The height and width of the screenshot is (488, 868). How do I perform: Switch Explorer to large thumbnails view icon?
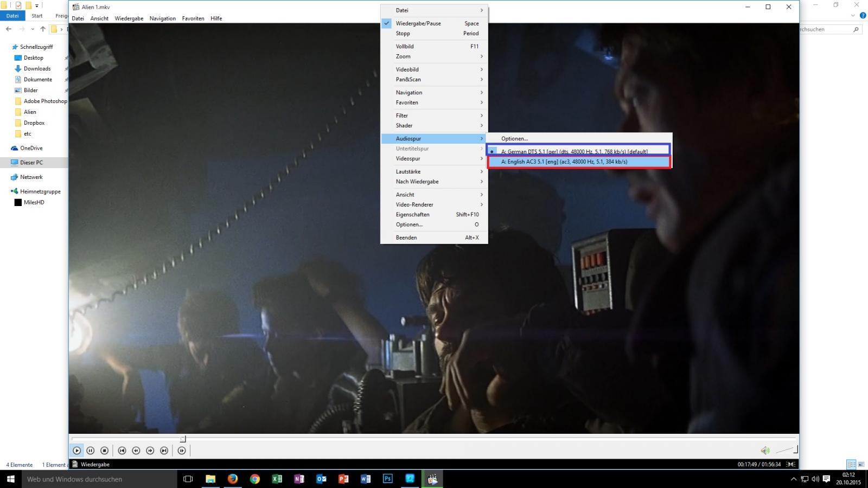point(861,464)
